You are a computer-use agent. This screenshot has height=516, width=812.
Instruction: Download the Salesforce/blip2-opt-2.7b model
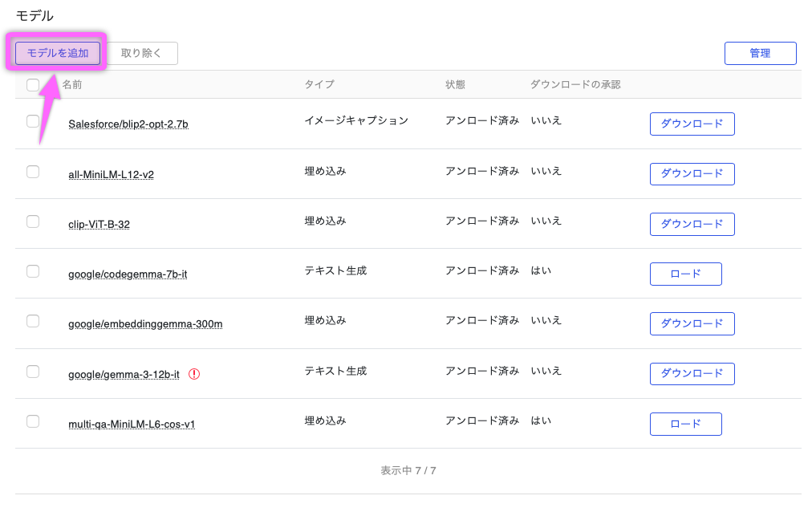coord(692,124)
